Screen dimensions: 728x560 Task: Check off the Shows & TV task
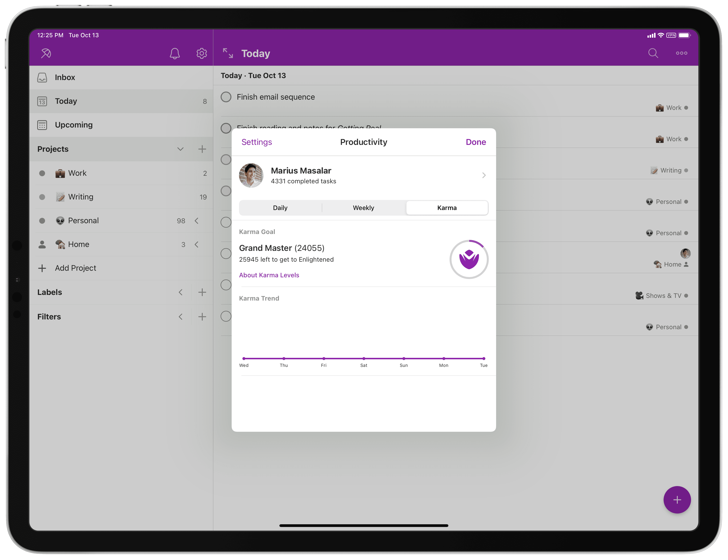tap(226, 285)
